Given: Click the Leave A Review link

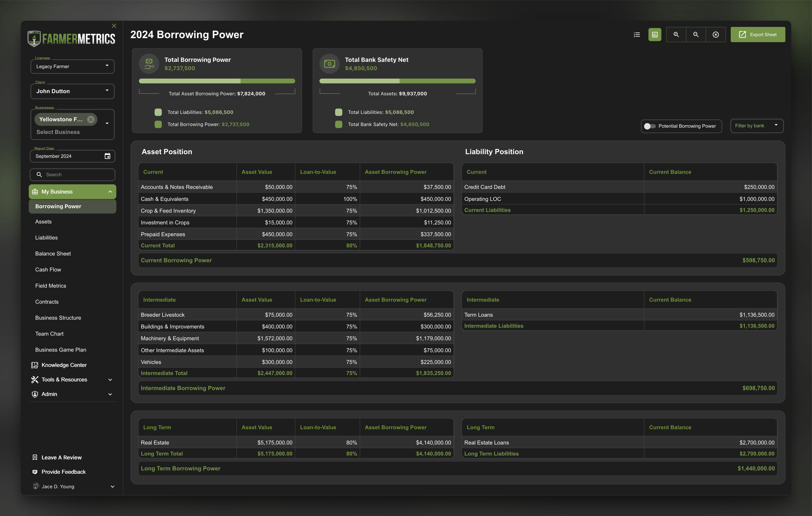Looking at the screenshot, I should pyautogui.click(x=61, y=457).
